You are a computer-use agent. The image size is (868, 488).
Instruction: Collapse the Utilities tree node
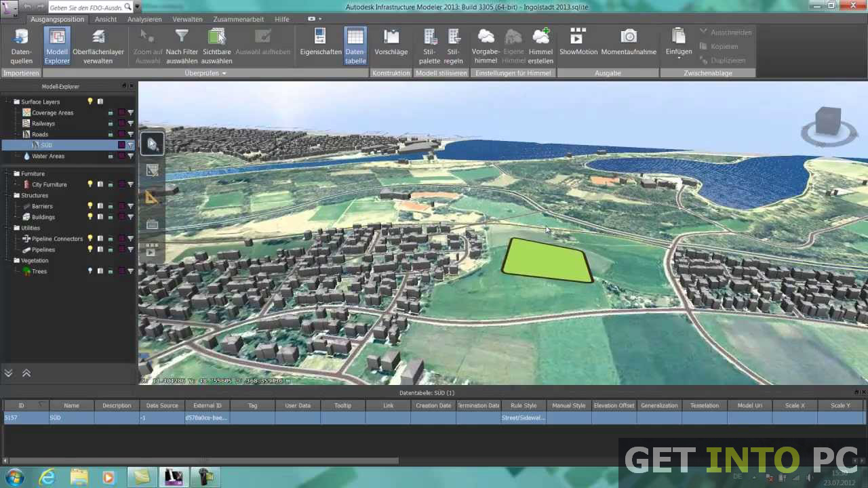6,228
